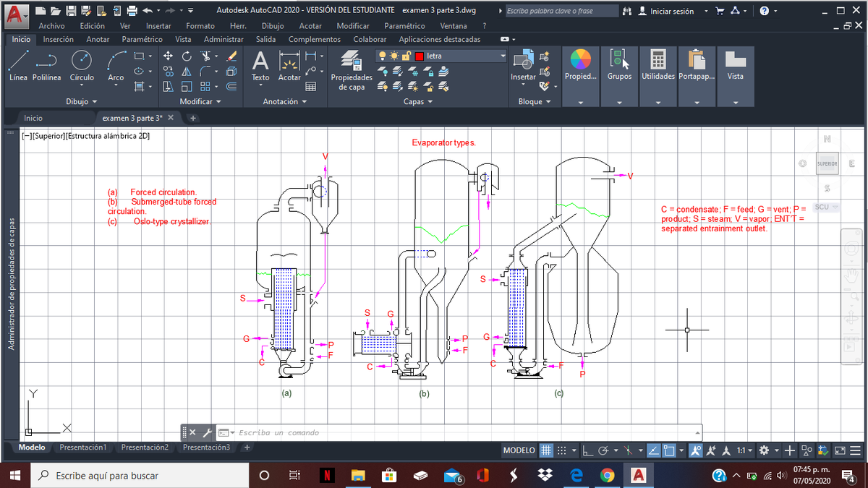Viewport: 868px width, 488px height.
Task: Click the Stretch tool icon
Action: [168, 87]
